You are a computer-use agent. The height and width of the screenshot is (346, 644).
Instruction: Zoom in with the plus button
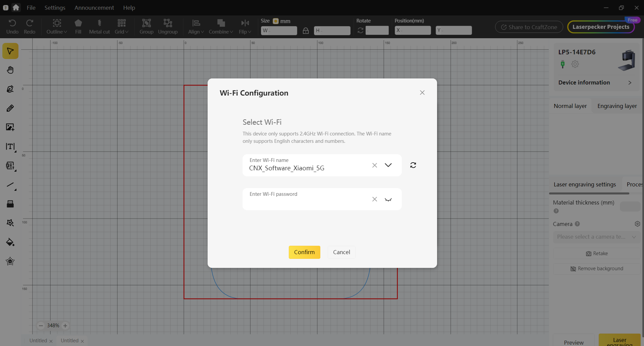pos(65,326)
